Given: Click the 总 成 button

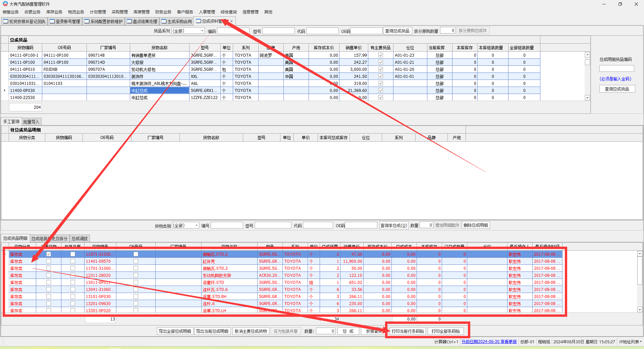Looking at the screenshot, I should click(348, 331).
